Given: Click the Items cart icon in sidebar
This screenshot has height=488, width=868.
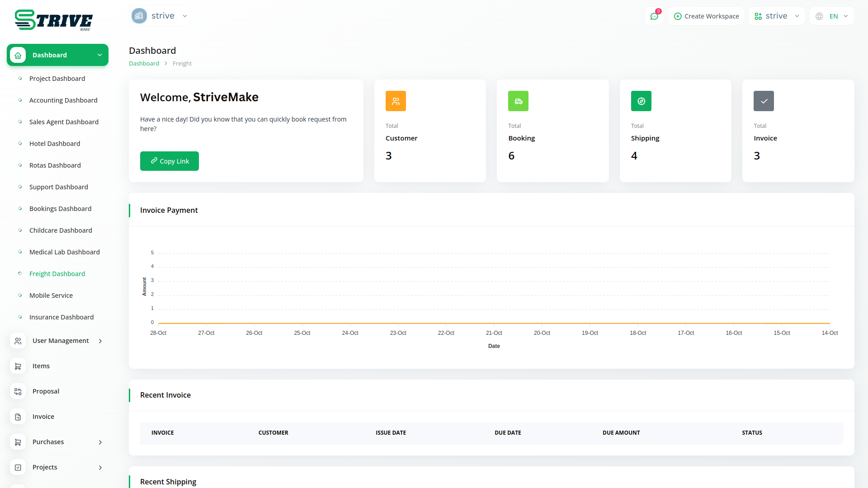Looking at the screenshot, I should (18, 366).
